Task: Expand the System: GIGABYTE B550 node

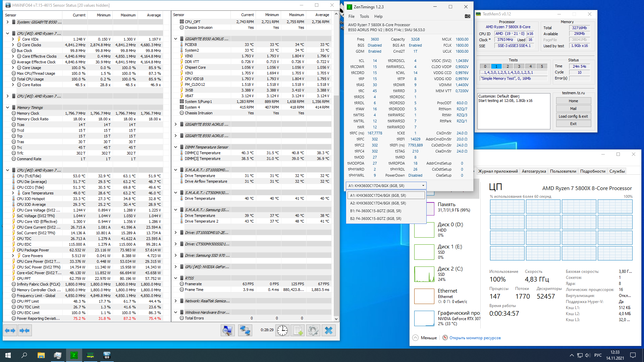Action: click(7, 22)
